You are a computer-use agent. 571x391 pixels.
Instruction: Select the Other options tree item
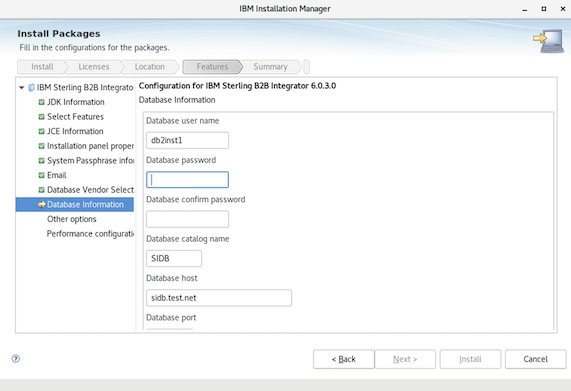coord(72,219)
